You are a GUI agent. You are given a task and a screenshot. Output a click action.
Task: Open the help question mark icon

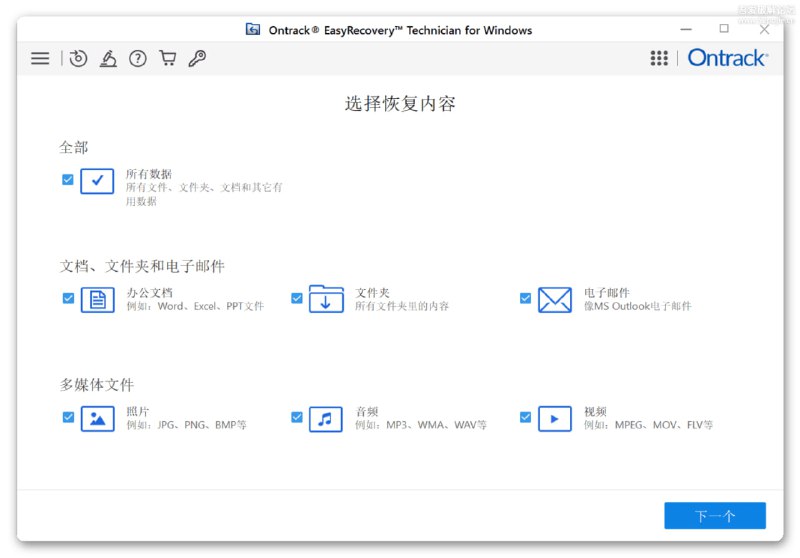point(138,58)
